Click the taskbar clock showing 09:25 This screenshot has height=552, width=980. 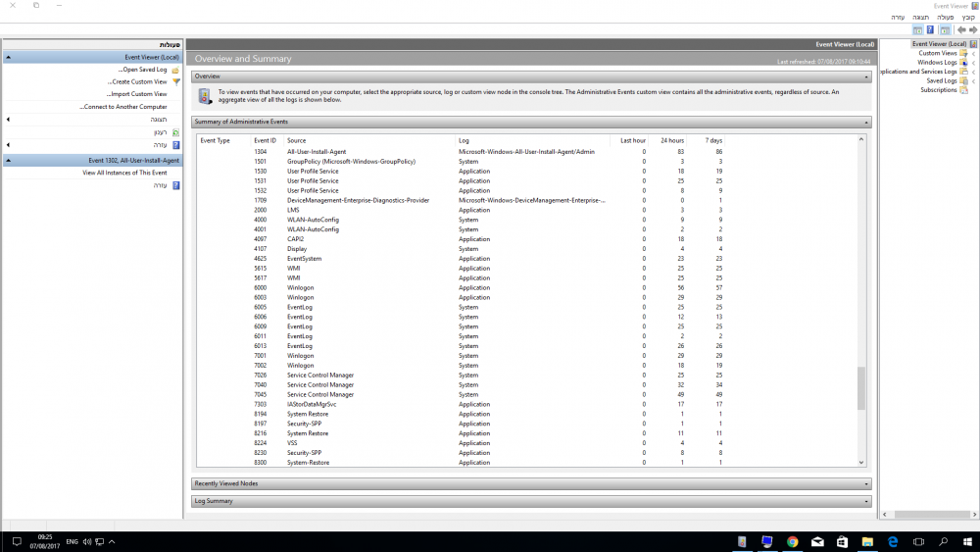tap(44, 541)
